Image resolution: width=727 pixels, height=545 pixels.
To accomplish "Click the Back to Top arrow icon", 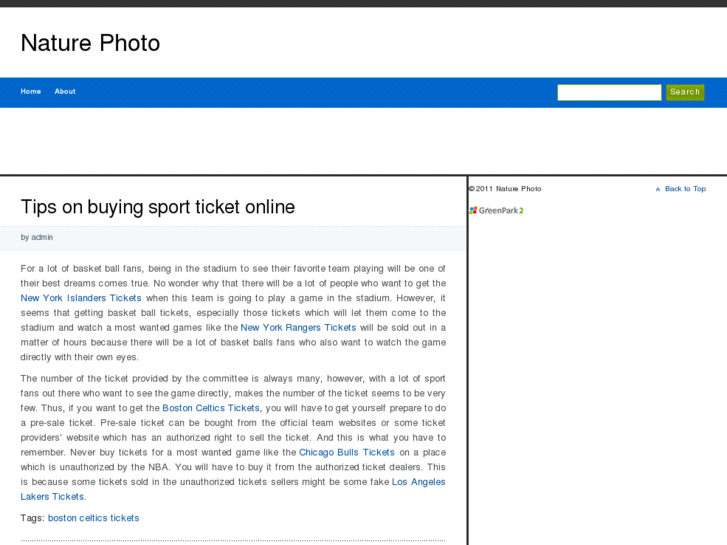I will tap(657, 189).
